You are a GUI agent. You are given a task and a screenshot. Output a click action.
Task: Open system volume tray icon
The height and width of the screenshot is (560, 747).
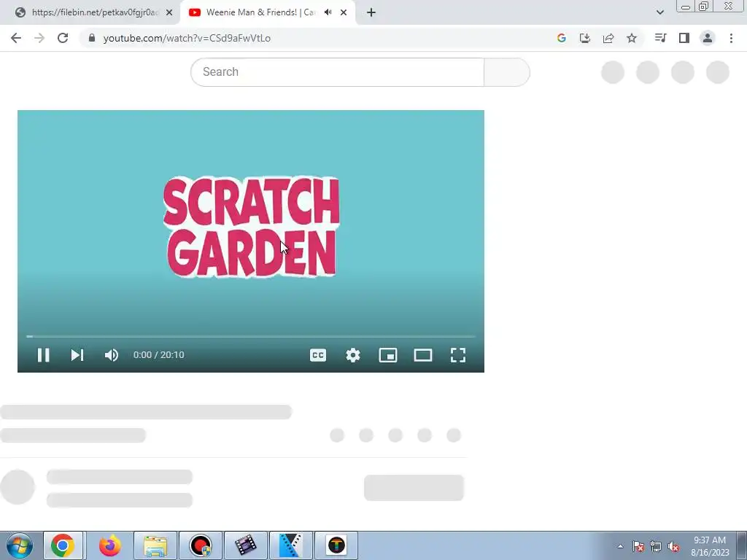tap(673, 547)
